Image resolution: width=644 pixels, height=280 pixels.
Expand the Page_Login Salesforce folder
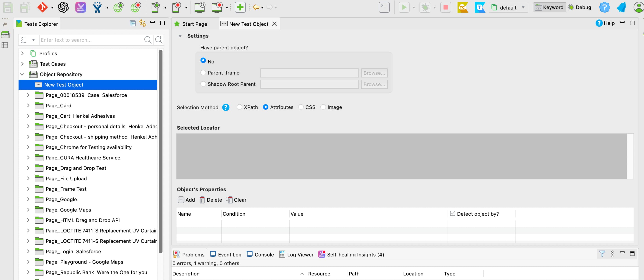pos(28,251)
